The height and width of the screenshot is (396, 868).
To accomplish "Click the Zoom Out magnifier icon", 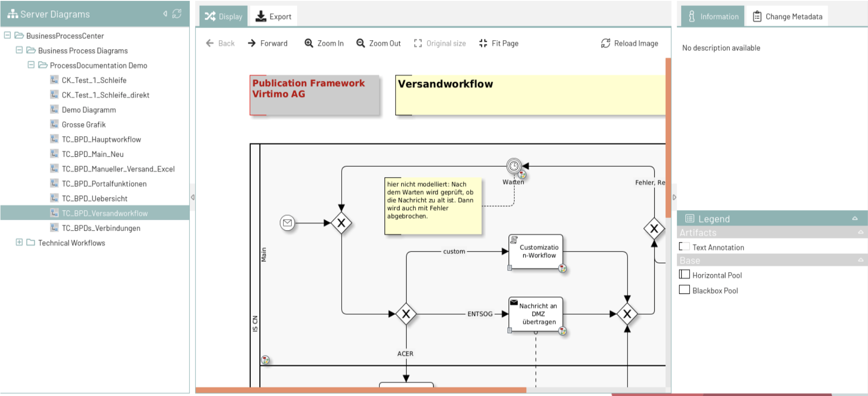I will point(361,43).
